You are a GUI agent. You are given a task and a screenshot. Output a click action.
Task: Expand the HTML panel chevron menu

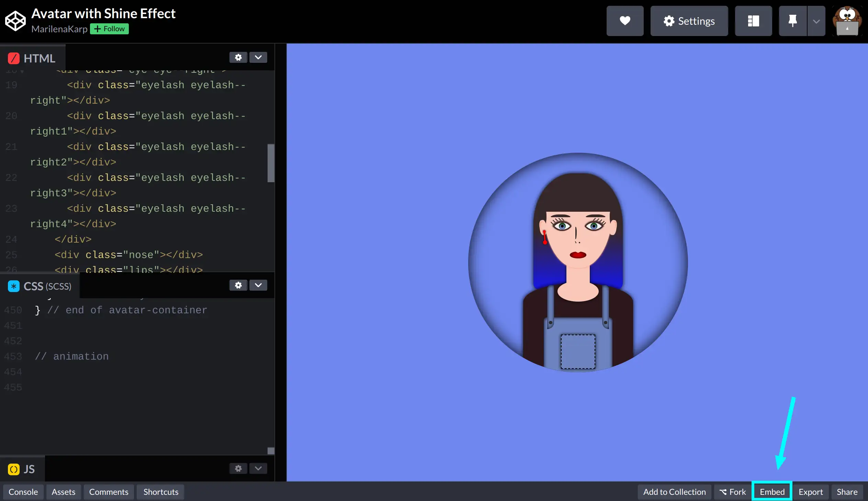coord(258,57)
